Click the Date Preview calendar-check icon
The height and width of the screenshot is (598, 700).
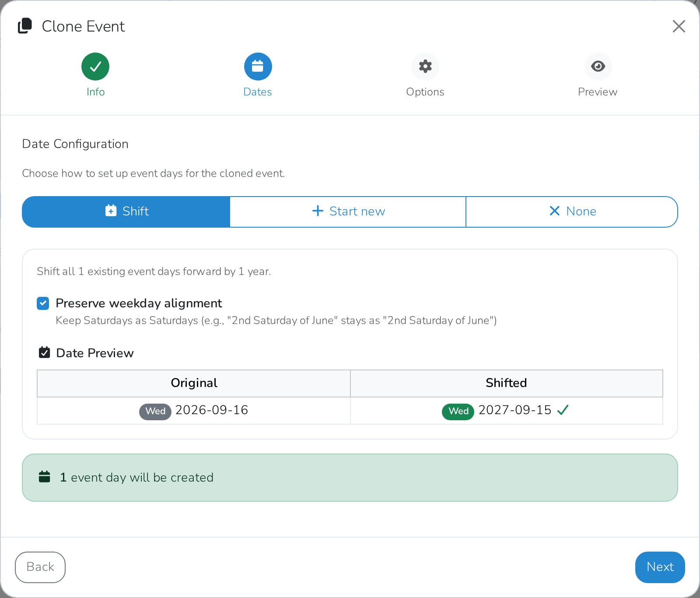45,352
